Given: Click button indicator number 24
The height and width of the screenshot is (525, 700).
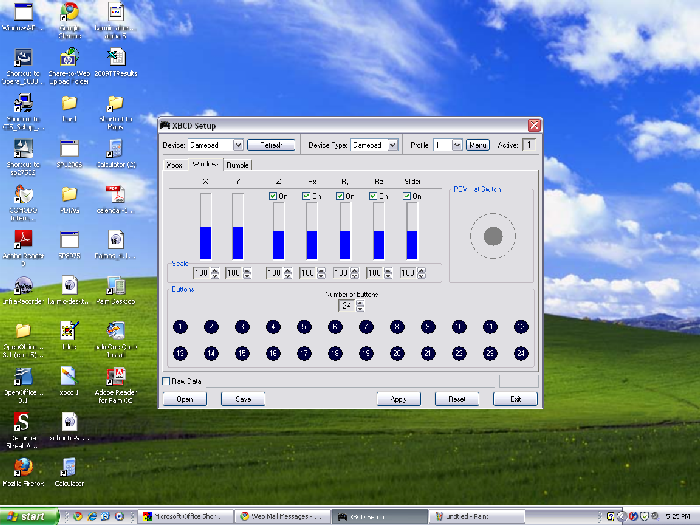Looking at the screenshot, I should click(x=521, y=353).
